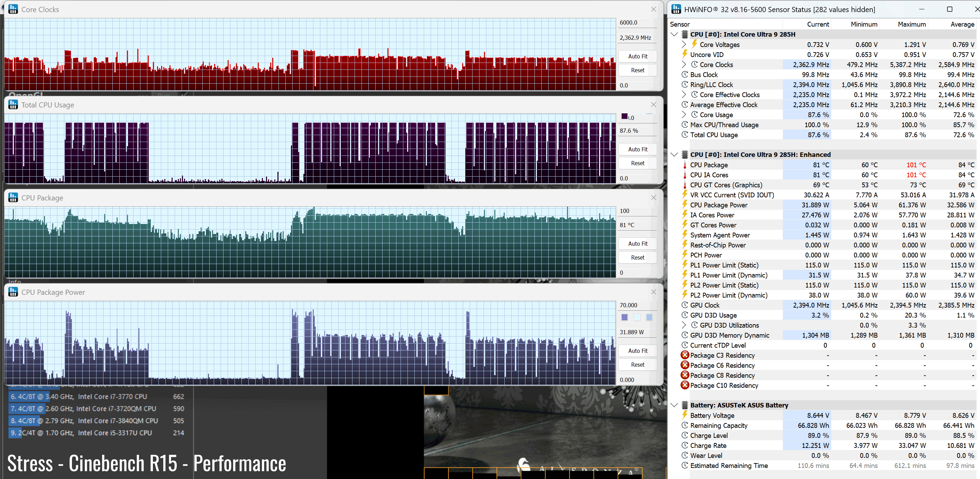Click the lightning icon for CPU Package Power row
Viewport: 980px width, 479px height.
[x=685, y=205]
